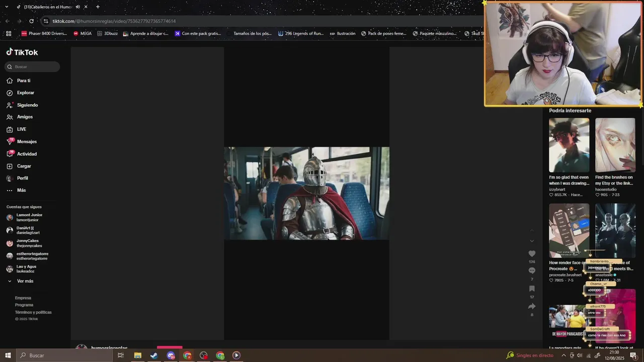This screenshot has width=644, height=362.
Task: Open 296 Legends of Run bookmark
Action: (301, 34)
